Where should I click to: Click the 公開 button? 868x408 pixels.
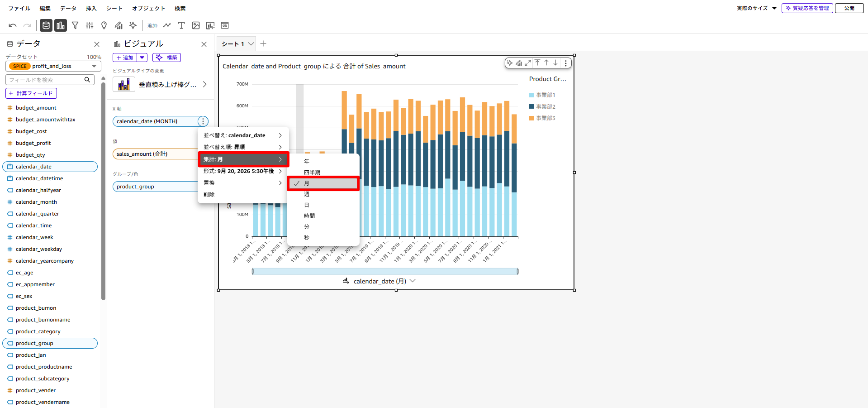pos(849,8)
